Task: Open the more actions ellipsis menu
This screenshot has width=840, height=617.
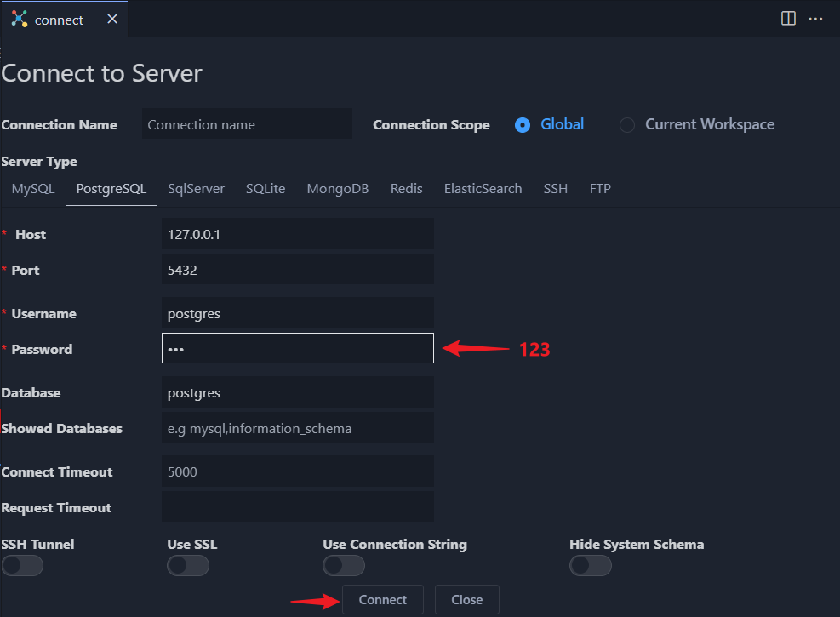Action: click(x=815, y=19)
